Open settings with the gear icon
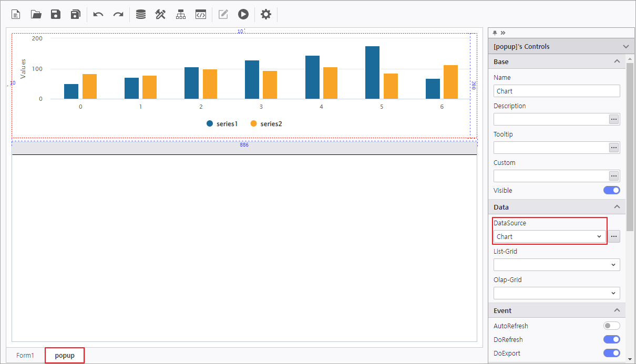 266,14
